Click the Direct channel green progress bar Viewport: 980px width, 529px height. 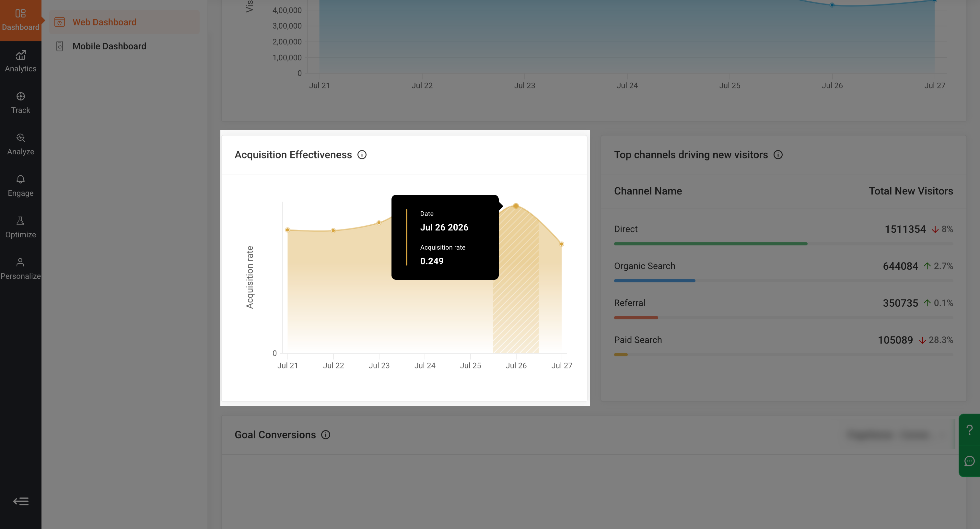pyautogui.click(x=711, y=243)
